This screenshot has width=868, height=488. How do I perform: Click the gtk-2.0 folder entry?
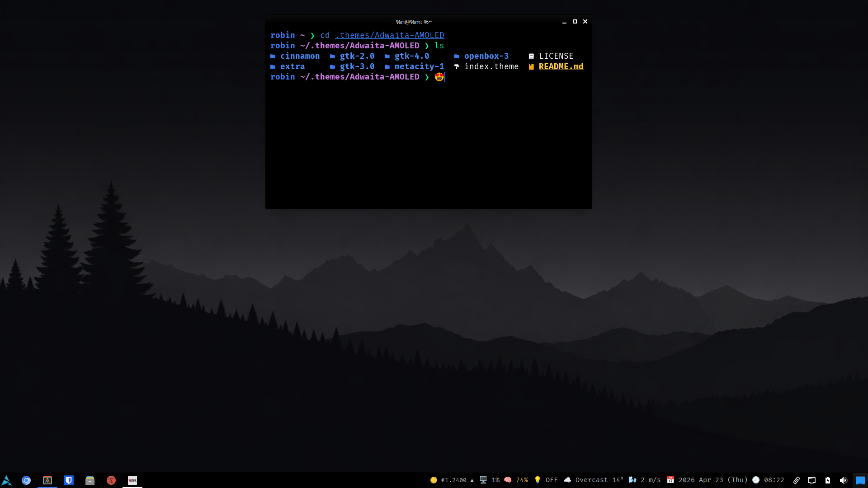[x=357, y=56]
